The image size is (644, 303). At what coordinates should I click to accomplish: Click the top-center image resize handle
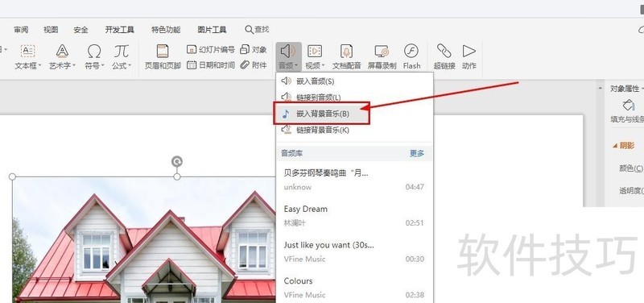(177, 176)
